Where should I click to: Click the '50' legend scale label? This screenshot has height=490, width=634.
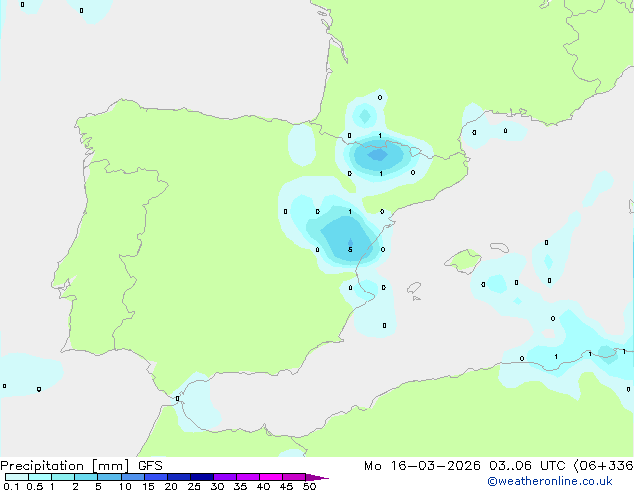pyautogui.click(x=309, y=486)
